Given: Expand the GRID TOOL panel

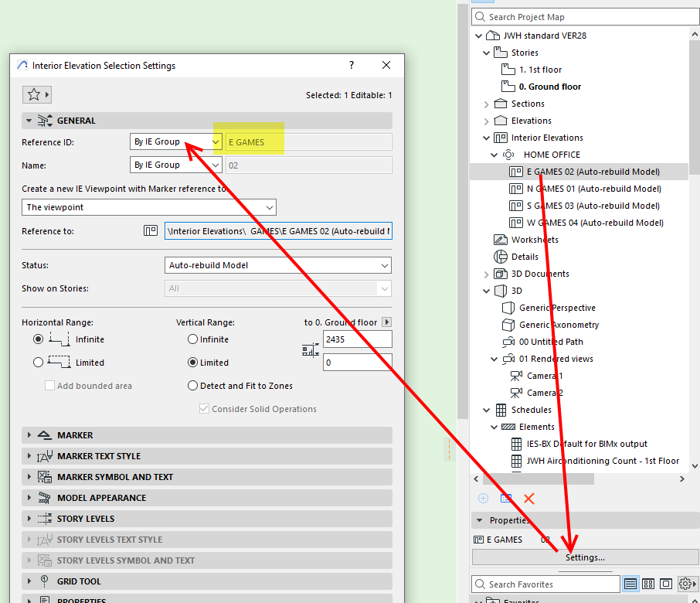Looking at the screenshot, I should (29, 581).
